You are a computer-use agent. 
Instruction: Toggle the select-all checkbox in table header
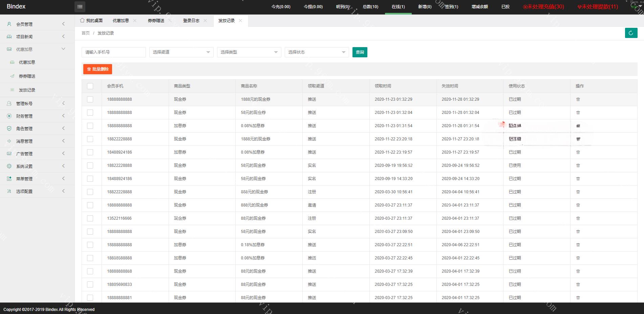[x=90, y=86]
